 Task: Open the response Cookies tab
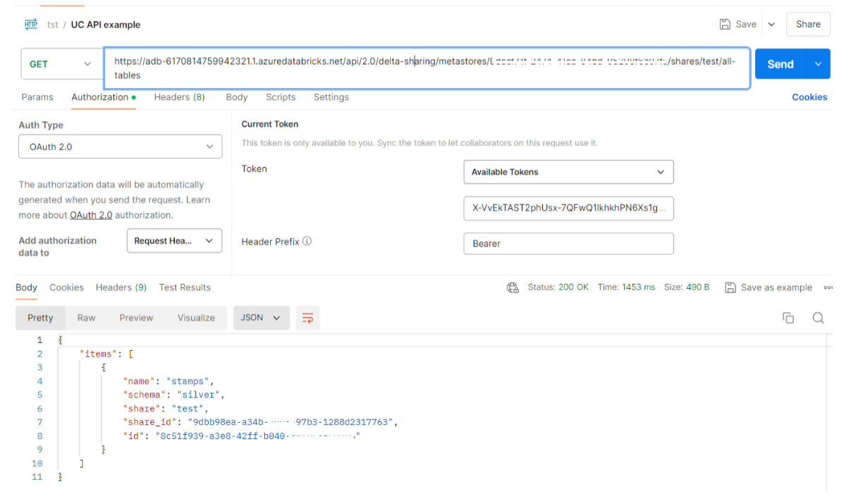point(66,287)
